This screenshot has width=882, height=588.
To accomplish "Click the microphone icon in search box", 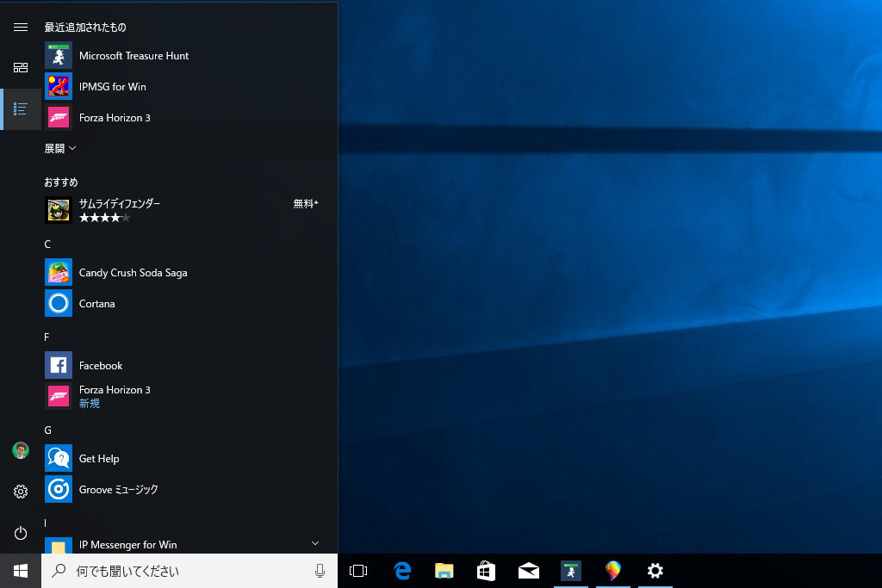I will tap(320, 571).
